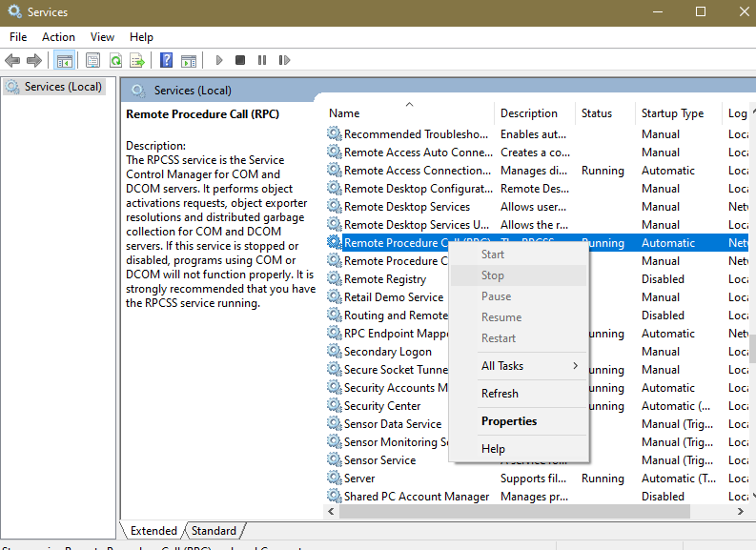This screenshot has height=550, width=756.
Task: Click the Refresh toolbar icon
Action: tap(115, 60)
